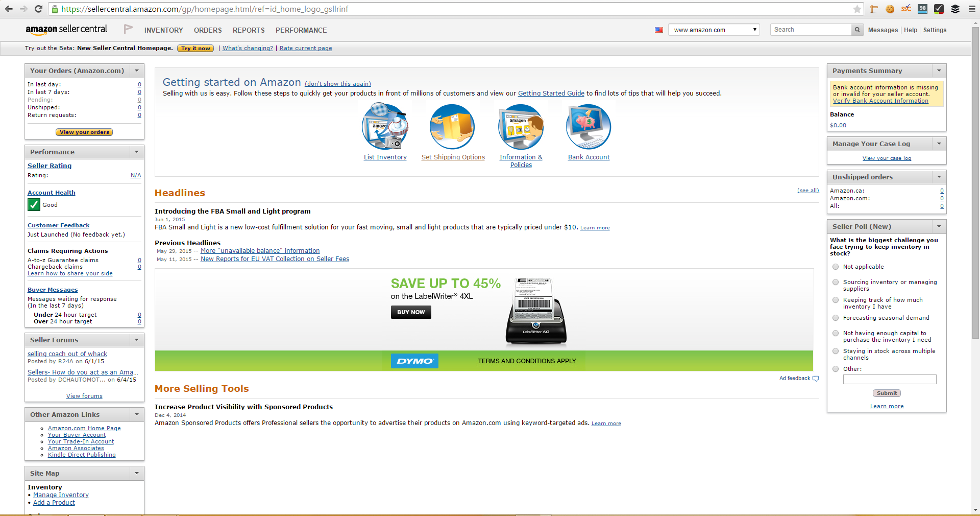Click the browser back arrow

pyautogui.click(x=9, y=9)
